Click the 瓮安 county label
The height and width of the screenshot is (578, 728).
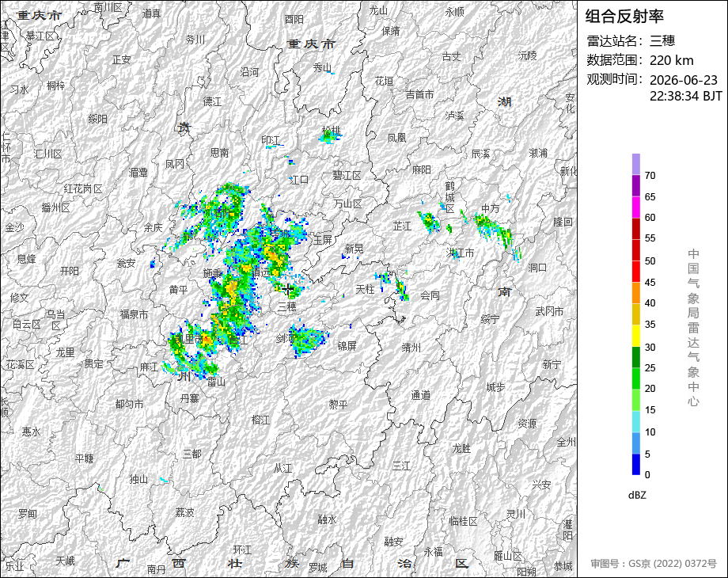click(x=126, y=263)
